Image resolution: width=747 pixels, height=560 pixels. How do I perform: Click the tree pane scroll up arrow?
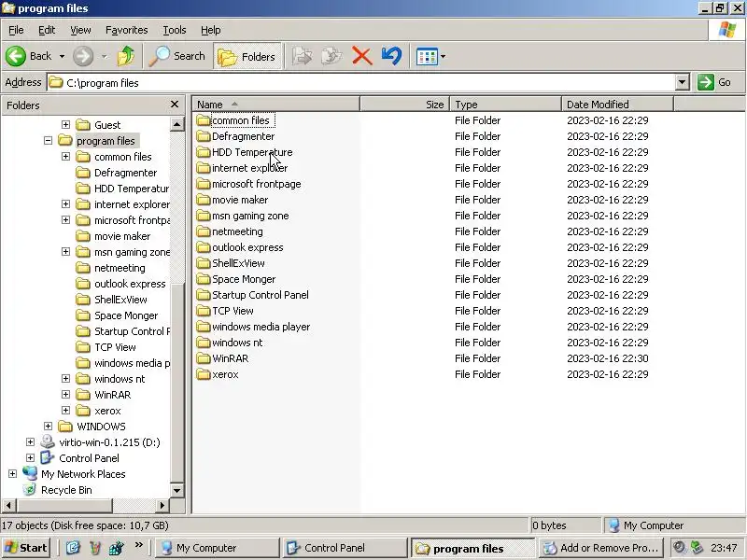176,124
